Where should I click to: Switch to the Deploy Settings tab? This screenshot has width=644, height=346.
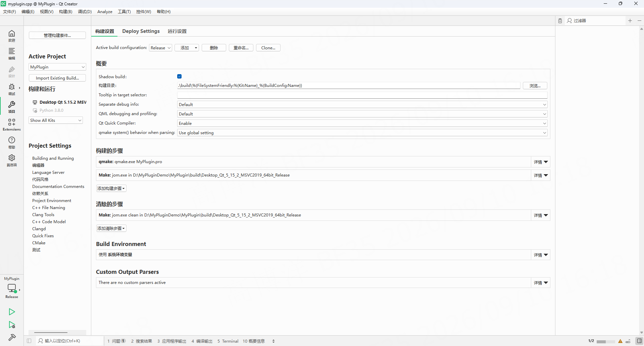pyautogui.click(x=141, y=31)
